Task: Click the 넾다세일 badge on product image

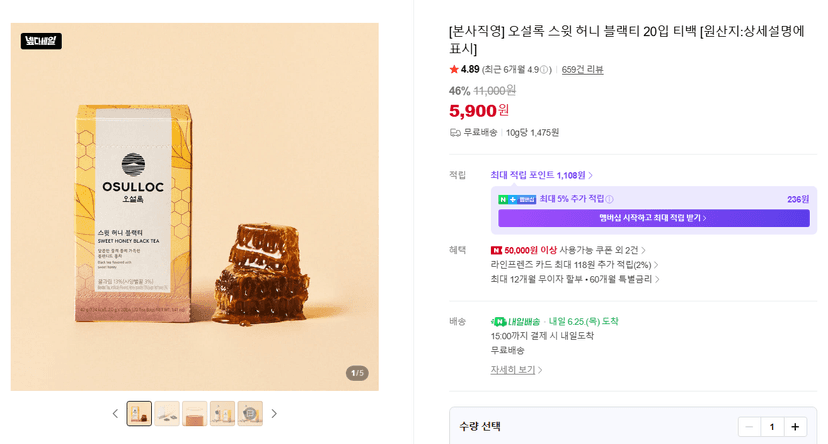Action: click(41, 41)
